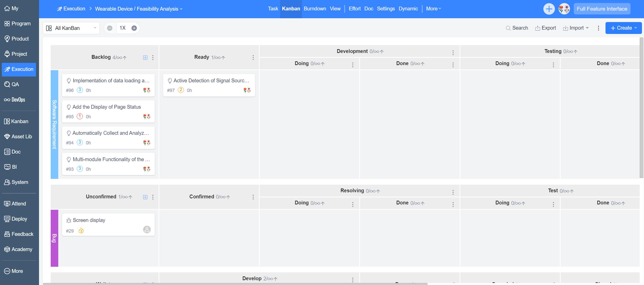Expand the Wearable Device / Feasibility Analysis breadcrumb dropdown
644x285 pixels.
(x=181, y=9)
